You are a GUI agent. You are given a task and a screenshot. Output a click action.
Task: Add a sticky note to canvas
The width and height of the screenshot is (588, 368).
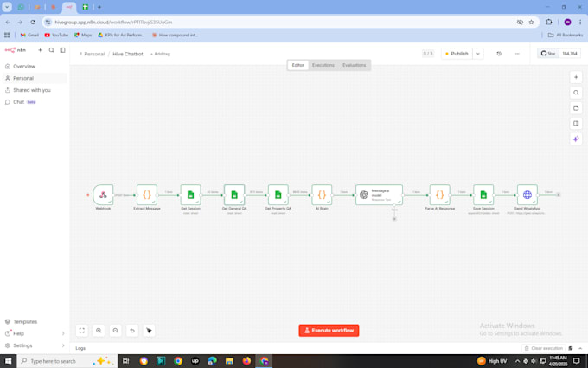point(576,108)
